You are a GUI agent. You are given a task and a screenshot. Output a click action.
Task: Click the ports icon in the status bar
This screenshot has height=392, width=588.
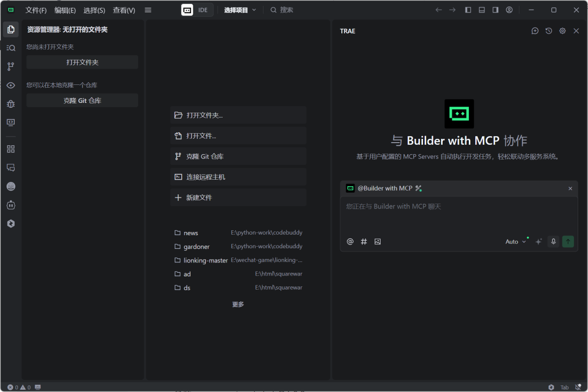38,387
